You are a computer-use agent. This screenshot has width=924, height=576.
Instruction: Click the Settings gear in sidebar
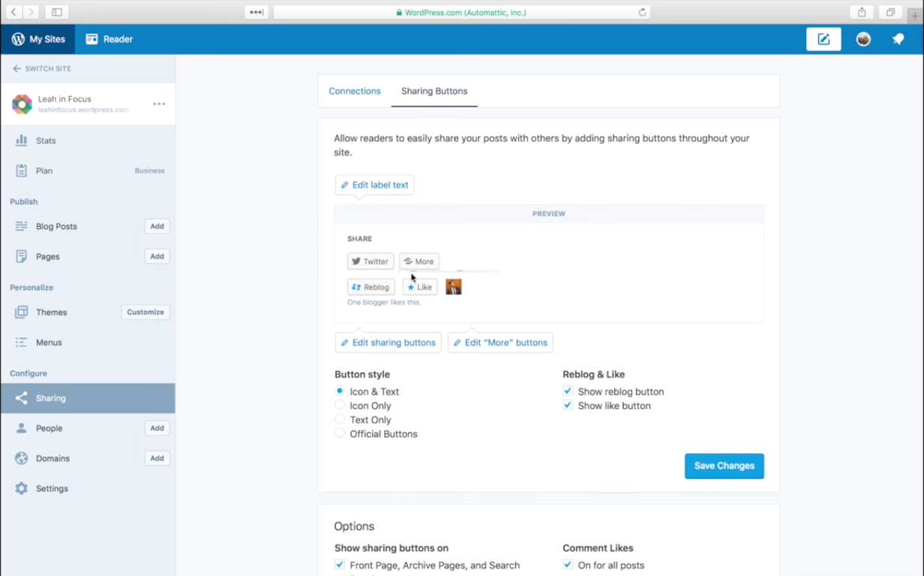[22, 488]
